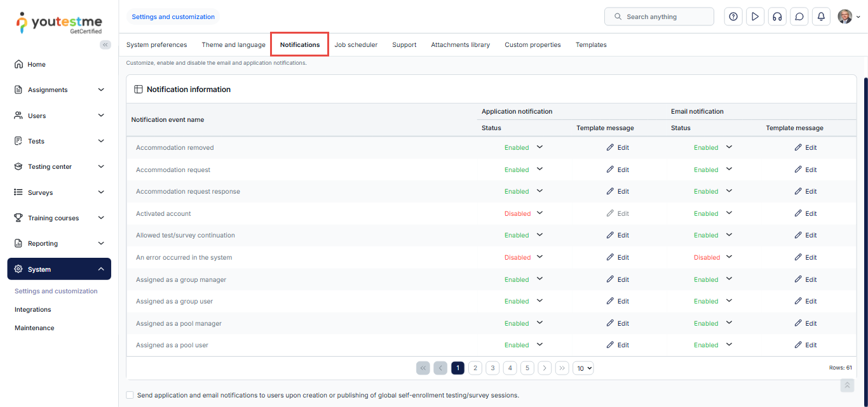Click the help question mark icon
This screenshot has height=407, width=868.
click(x=733, y=17)
